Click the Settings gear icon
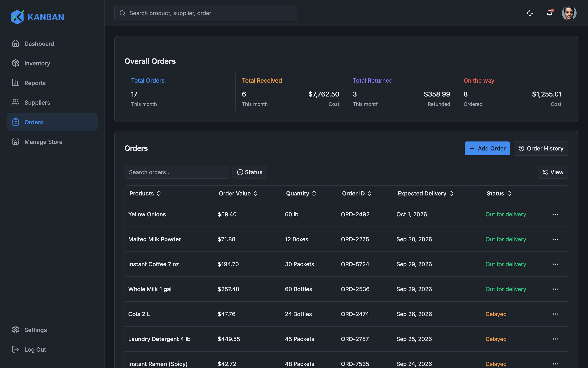The image size is (588, 368). click(16, 330)
